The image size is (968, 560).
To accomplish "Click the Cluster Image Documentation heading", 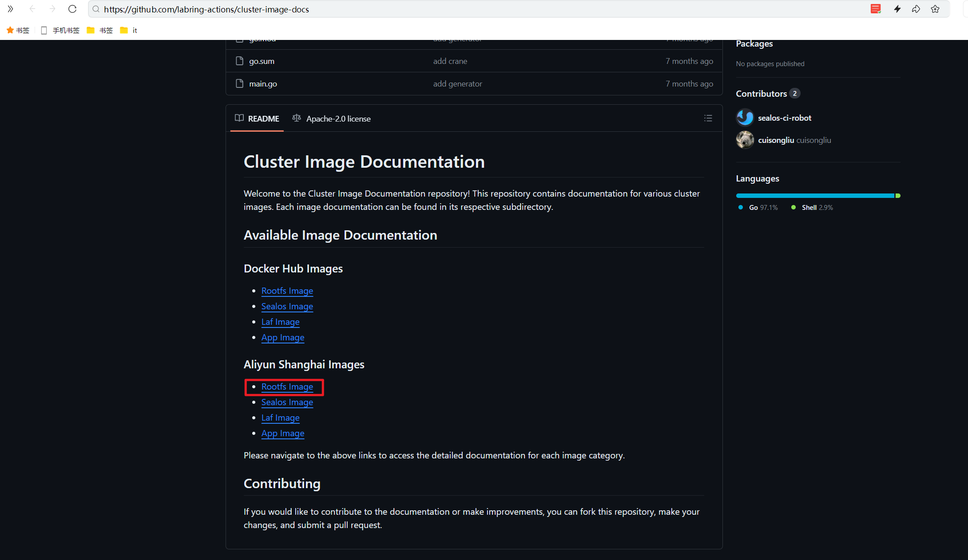I will [364, 162].
